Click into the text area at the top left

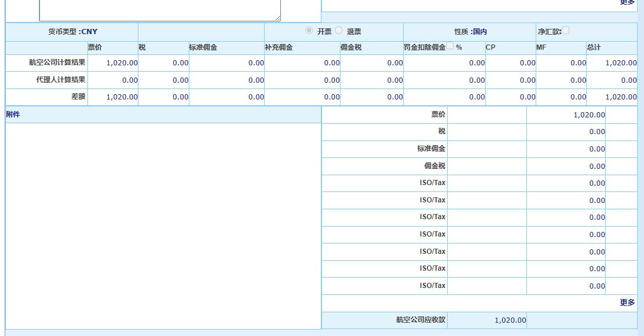[x=160, y=10]
